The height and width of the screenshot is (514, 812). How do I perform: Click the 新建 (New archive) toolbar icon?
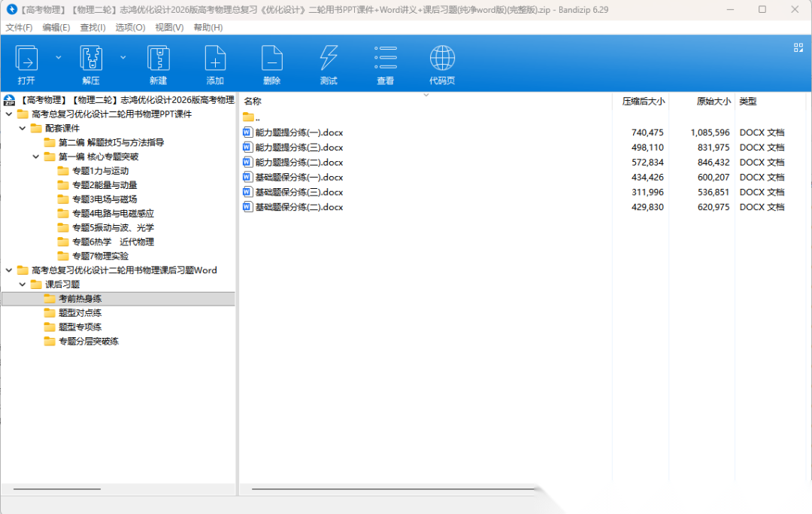coord(158,64)
